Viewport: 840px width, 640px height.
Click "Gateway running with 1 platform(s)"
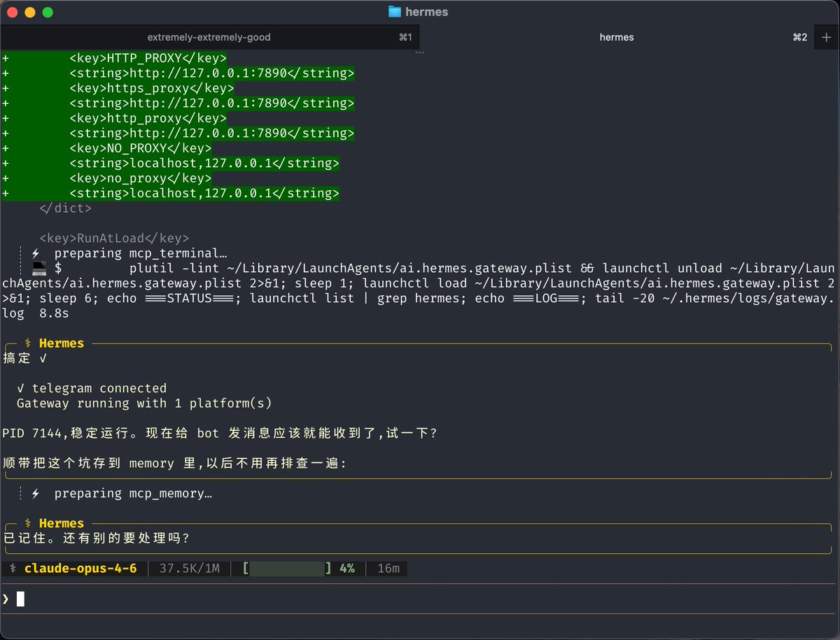(144, 404)
